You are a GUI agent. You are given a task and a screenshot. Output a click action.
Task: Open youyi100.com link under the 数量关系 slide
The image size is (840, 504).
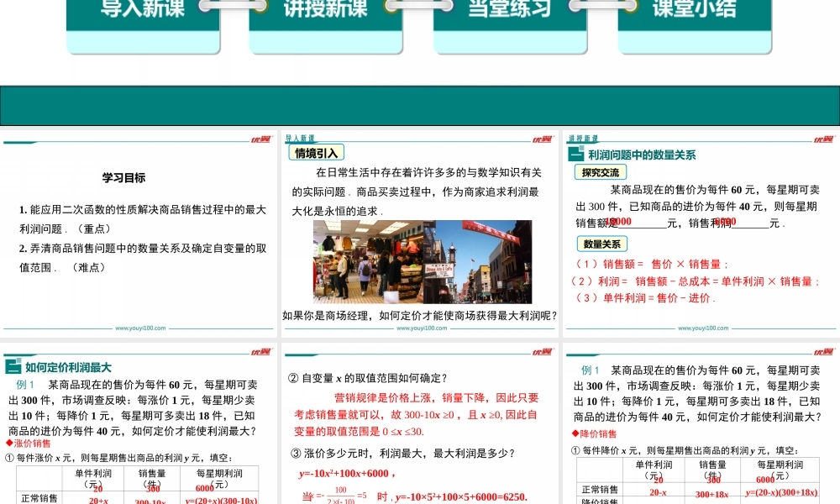(x=703, y=328)
